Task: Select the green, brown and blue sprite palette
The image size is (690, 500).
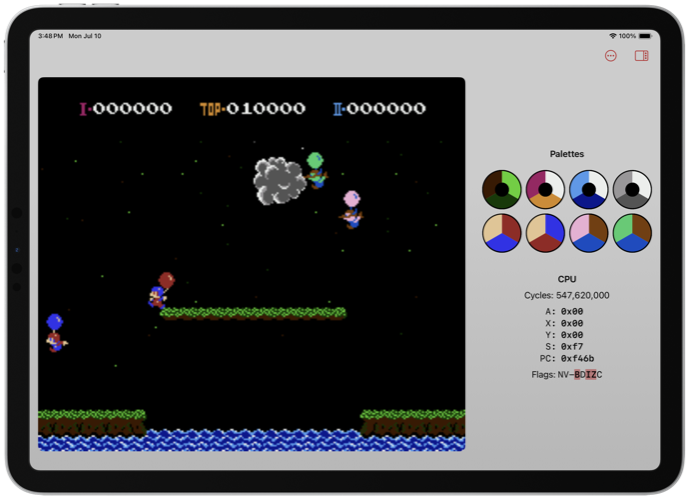Action: (632, 233)
